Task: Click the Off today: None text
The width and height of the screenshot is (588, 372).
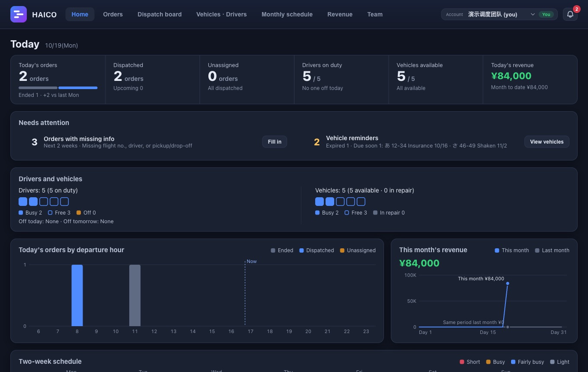Action: tap(38, 221)
